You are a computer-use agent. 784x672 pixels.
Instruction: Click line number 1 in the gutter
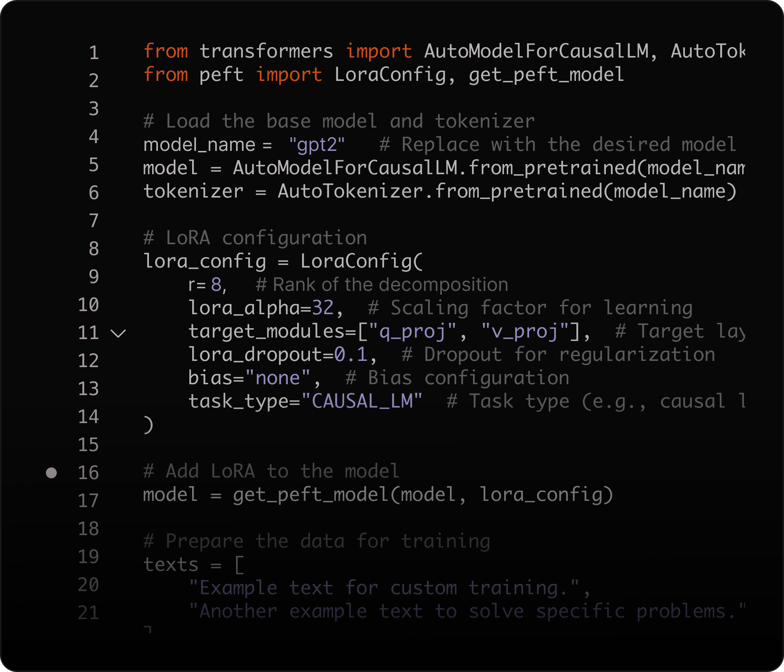pos(94,53)
